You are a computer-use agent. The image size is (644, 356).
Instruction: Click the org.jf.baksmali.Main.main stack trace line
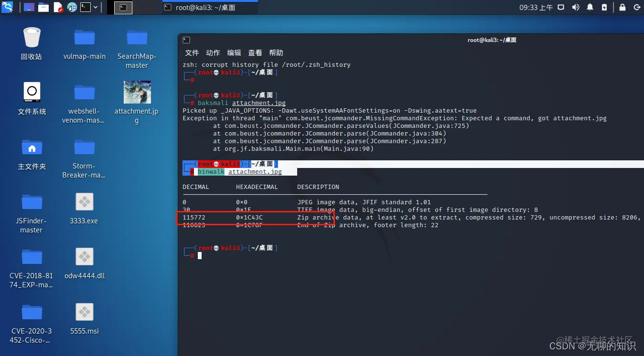[293, 148]
